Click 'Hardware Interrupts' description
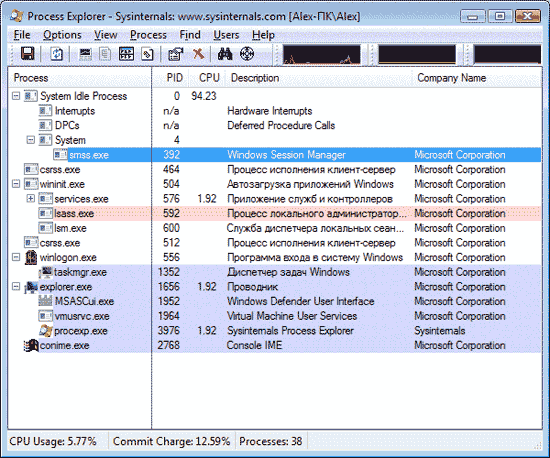 coord(270,111)
